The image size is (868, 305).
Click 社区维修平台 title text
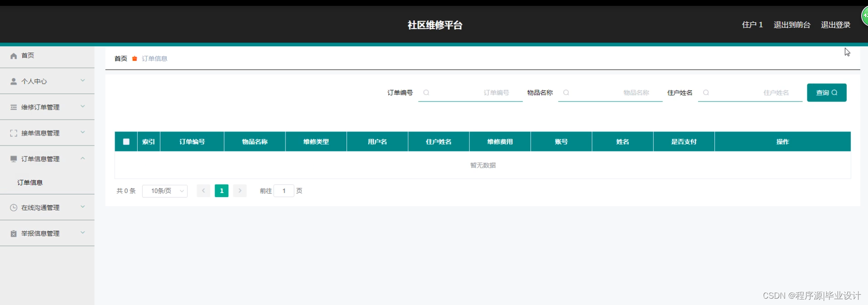click(435, 25)
